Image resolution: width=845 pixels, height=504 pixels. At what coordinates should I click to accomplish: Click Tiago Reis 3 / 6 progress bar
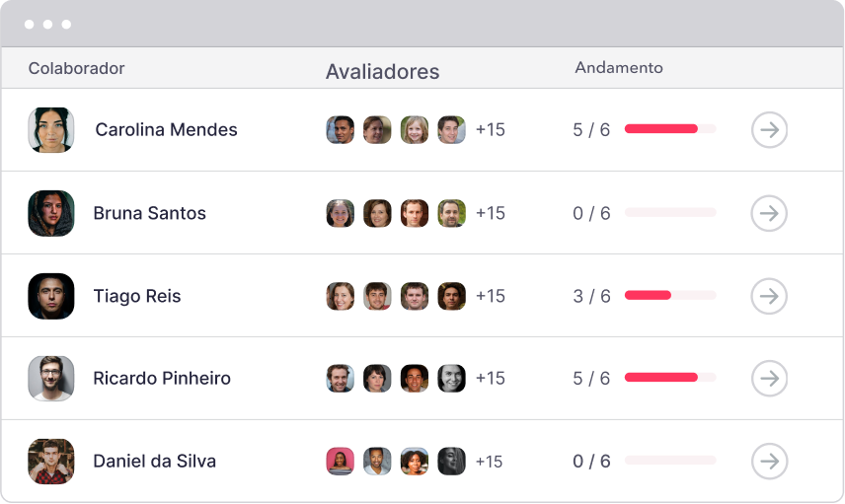(669, 296)
